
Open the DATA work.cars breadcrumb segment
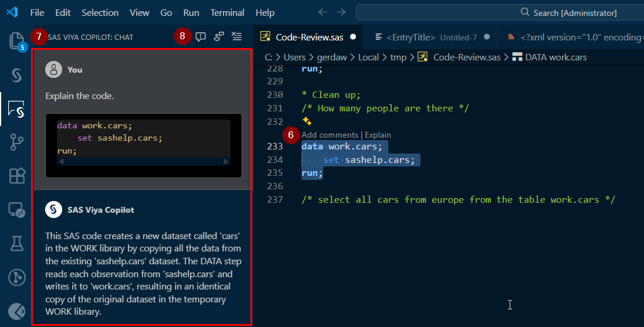[x=550, y=57]
